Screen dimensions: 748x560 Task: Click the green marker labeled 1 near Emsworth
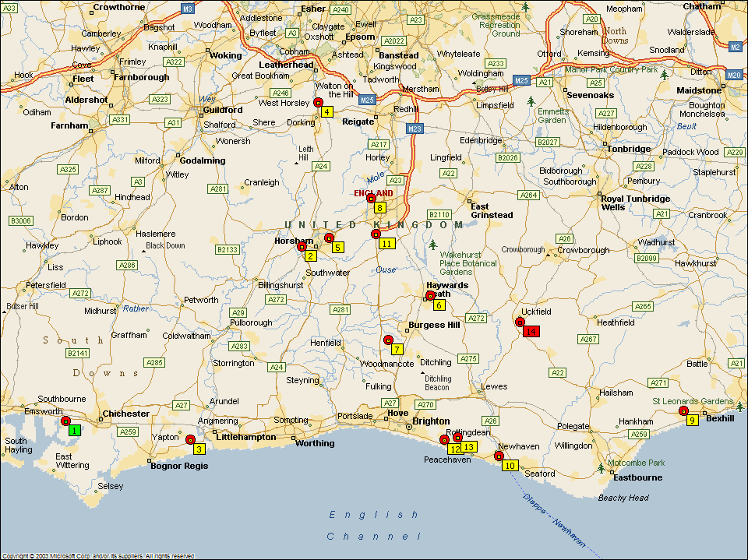pos(73,430)
